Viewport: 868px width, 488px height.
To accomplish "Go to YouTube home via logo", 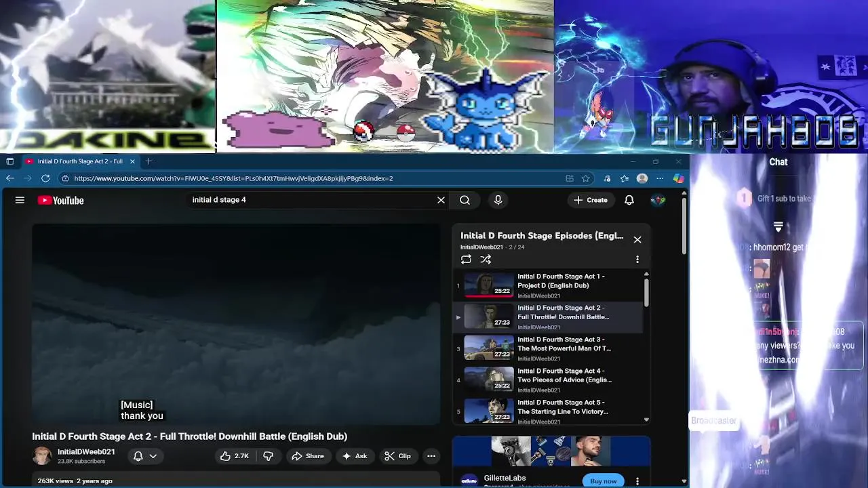I will [60, 200].
